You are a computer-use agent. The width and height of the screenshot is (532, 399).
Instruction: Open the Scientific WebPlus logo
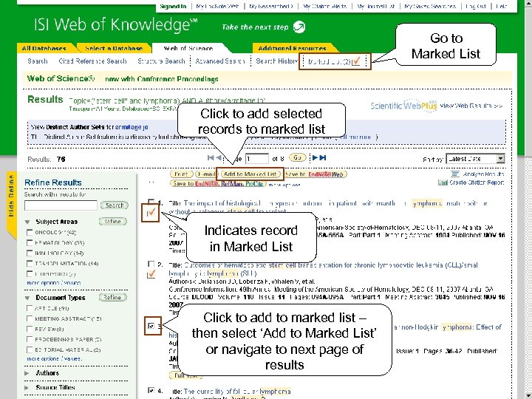[x=403, y=106]
